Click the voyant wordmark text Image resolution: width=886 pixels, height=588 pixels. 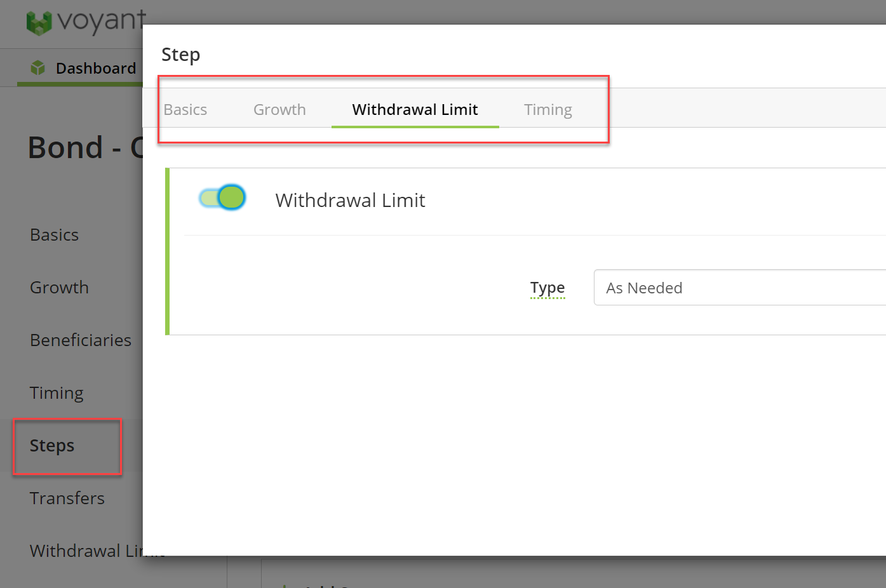click(x=102, y=22)
